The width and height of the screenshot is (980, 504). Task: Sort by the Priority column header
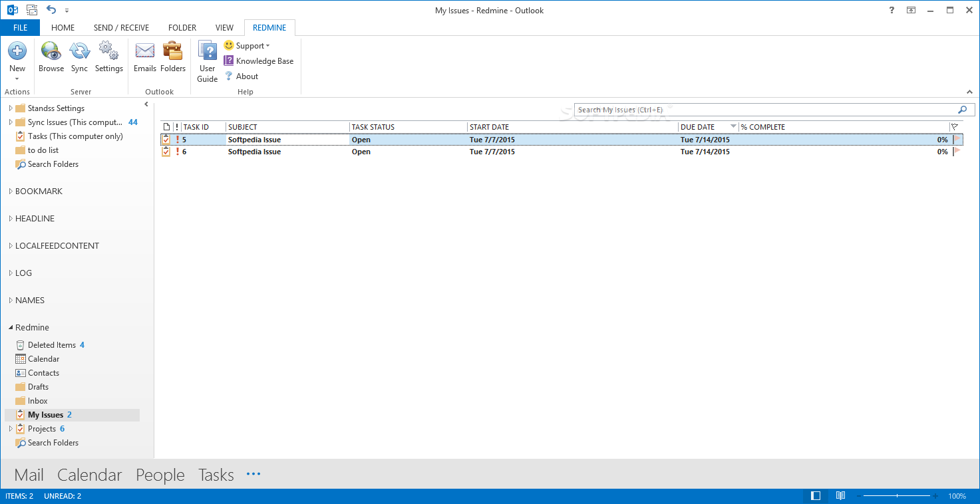point(177,127)
